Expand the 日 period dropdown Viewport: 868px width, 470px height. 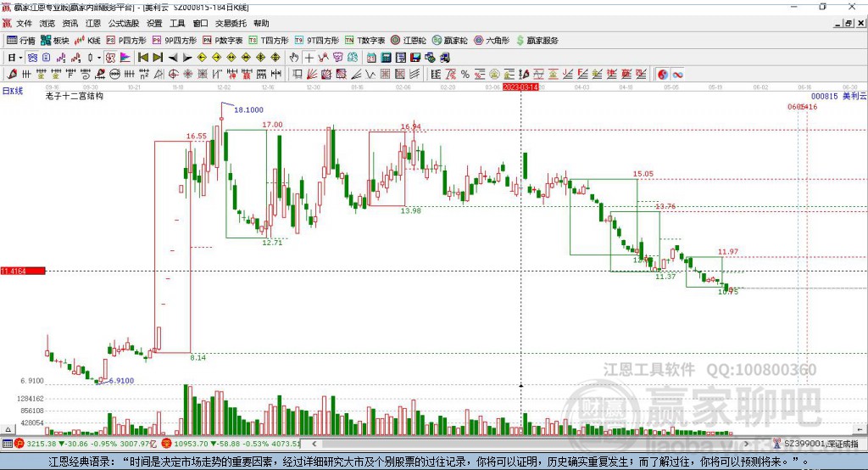21,58
